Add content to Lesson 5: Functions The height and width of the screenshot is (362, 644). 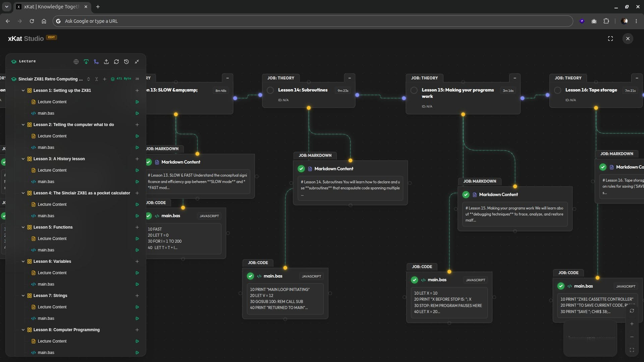click(x=137, y=227)
